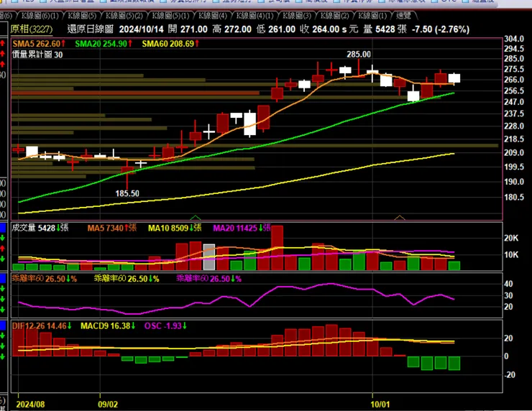Click the blue square beside 成交量 panel
This screenshot has width=532, height=411.
coord(3,228)
